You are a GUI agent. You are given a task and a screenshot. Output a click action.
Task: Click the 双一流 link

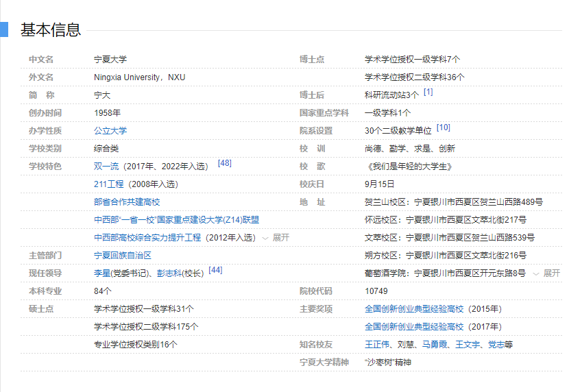(106, 167)
